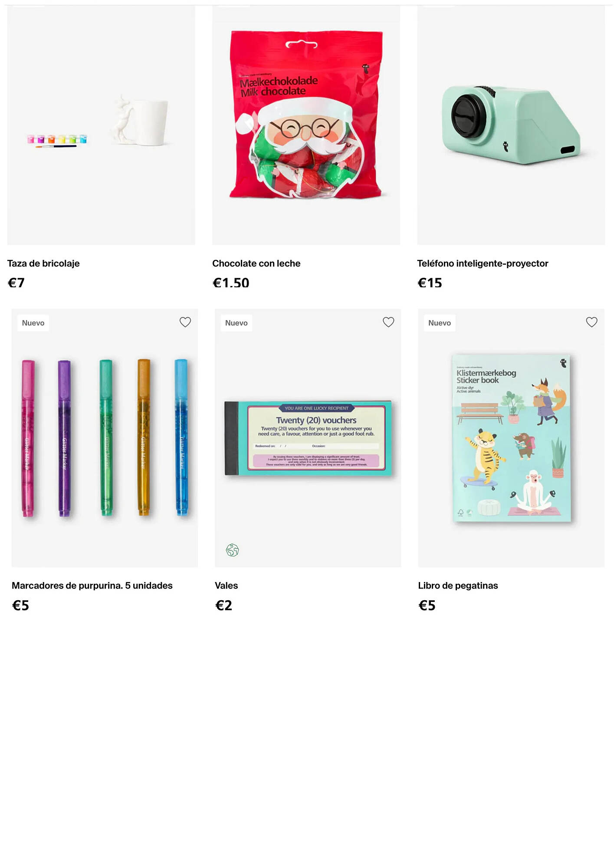Image resolution: width=614 pixels, height=868 pixels.
Task: Follow the Taza de bricolaje title link
Action: pos(43,263)
